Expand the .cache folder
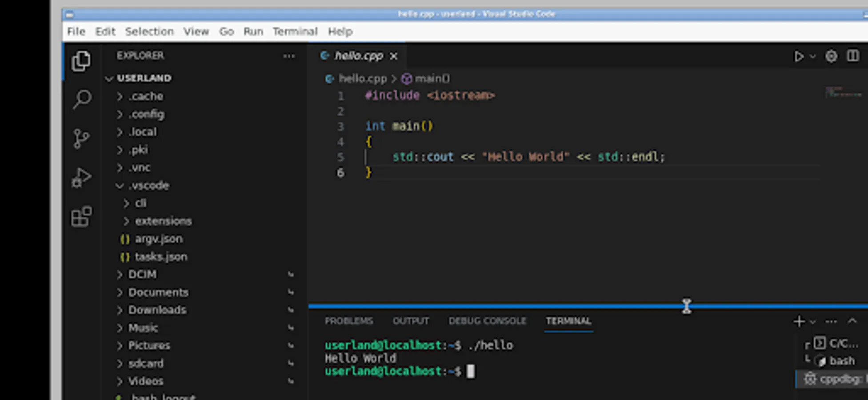Viewport: 868px width, 400px height. [x=146, y=96]
